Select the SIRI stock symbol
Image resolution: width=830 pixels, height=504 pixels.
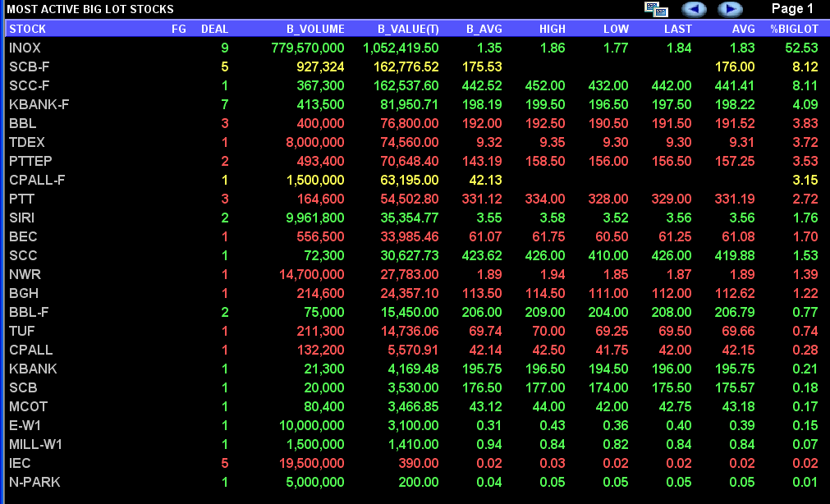click(x=21, y=218)
